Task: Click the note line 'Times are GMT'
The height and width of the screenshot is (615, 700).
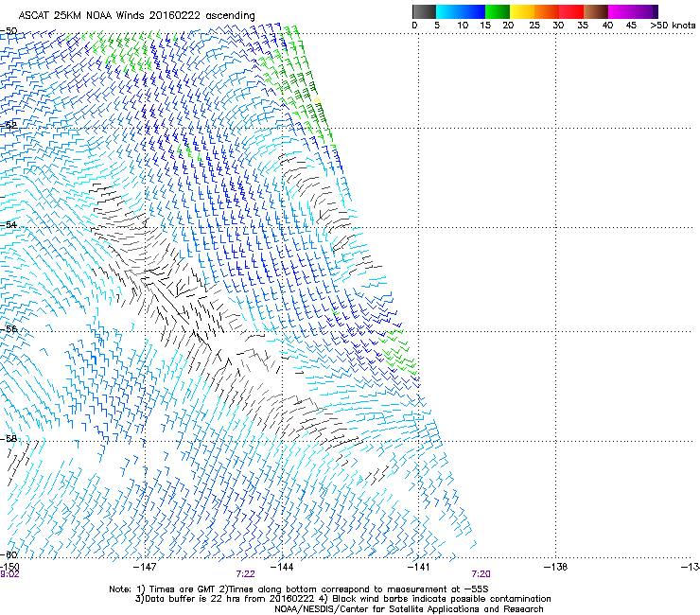Action: pos(184,589)
